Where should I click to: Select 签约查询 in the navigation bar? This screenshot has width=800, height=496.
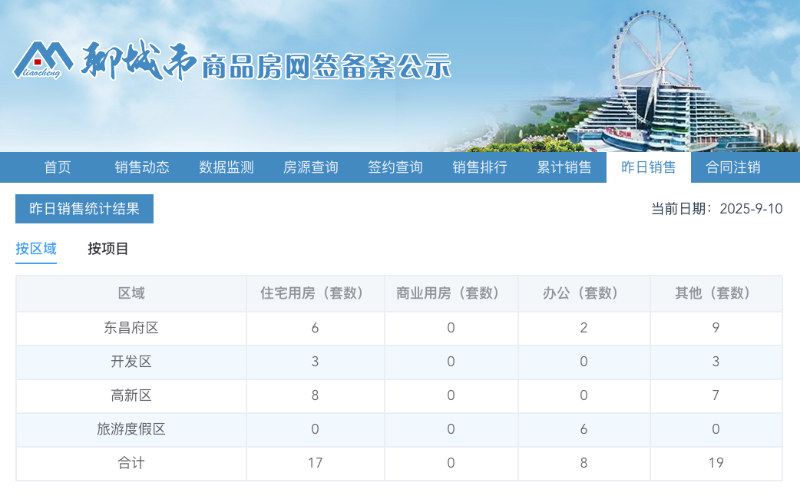395,167
